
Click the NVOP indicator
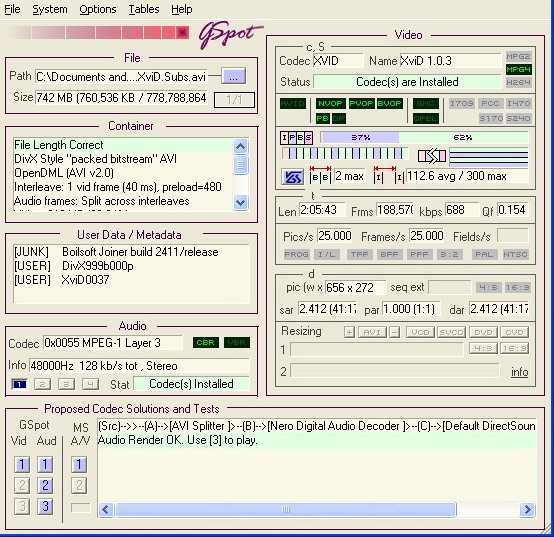(x=330, y=104)
